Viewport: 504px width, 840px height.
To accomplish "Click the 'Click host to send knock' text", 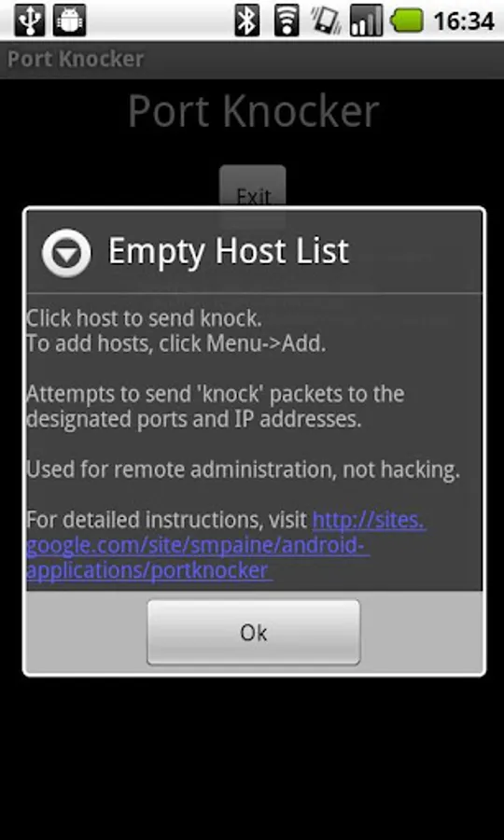I will [x=144, y=318].
